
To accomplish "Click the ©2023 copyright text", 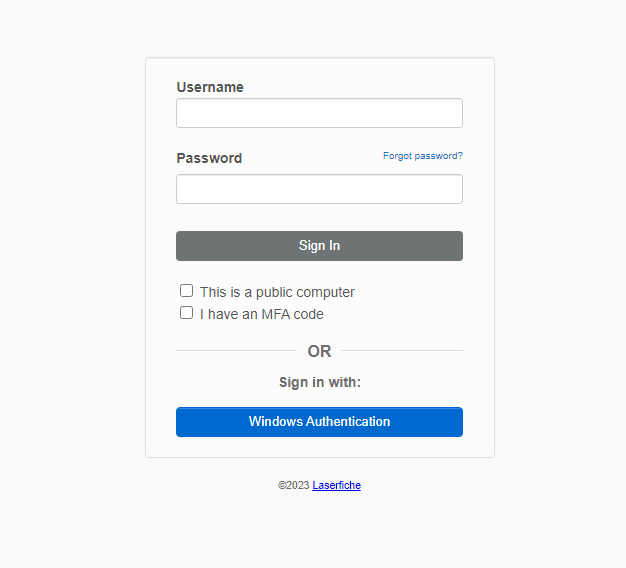I will click(294, 485).
